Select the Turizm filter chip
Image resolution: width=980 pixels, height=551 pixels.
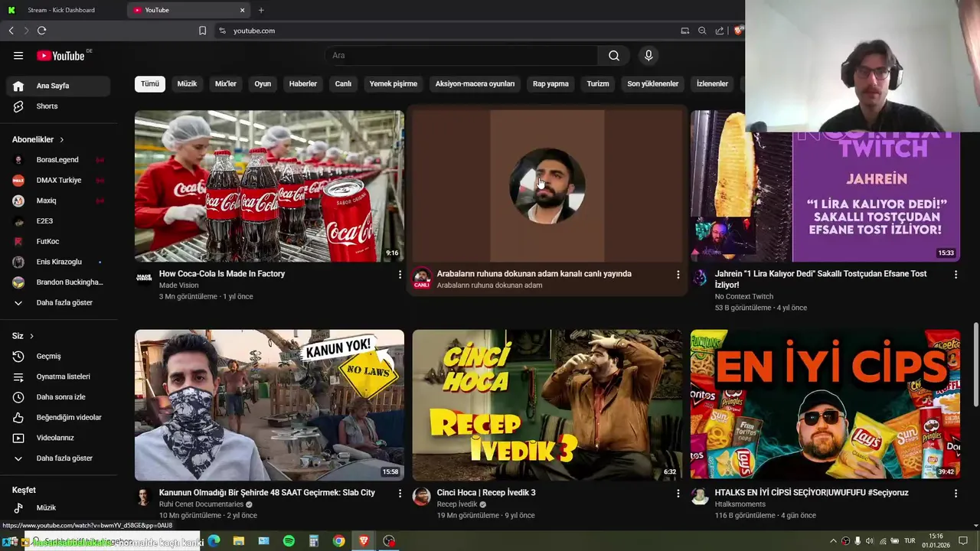tap(598, 83)
